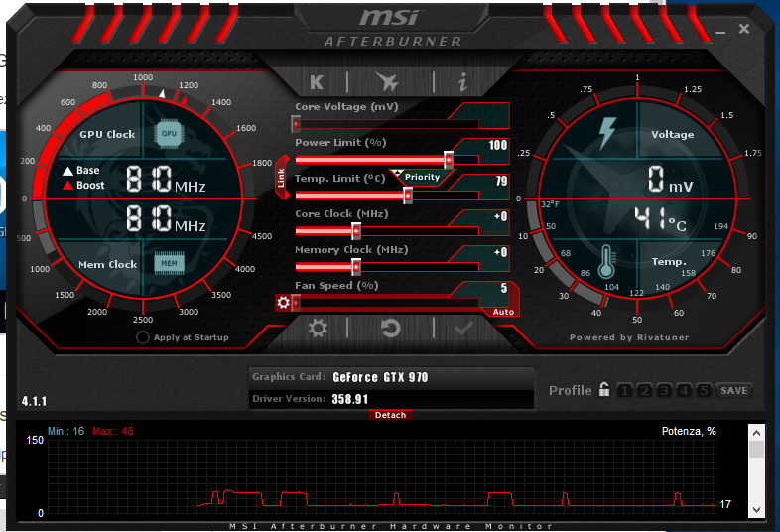This screenshot has width=780, height=532.
Task: Click the Boost clock legend
Action: point(83,186)
